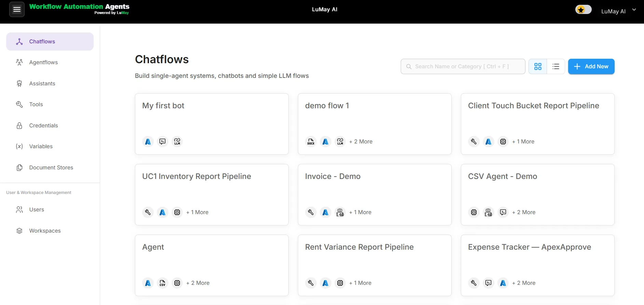Click '+ 1 More' on Invoice - Demo
The image size is (644, 305).
360,212
